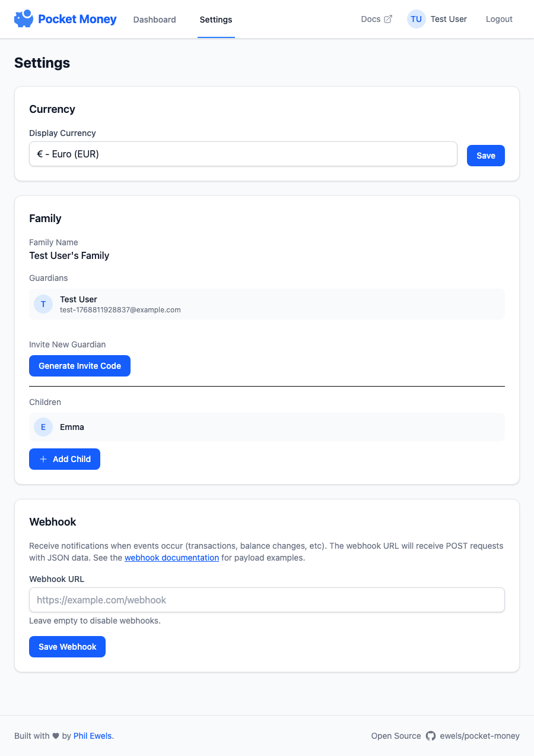534x756 pixels.
Task: Click Test User's guardian avatar icon
Action: click(x=43, y=303)
